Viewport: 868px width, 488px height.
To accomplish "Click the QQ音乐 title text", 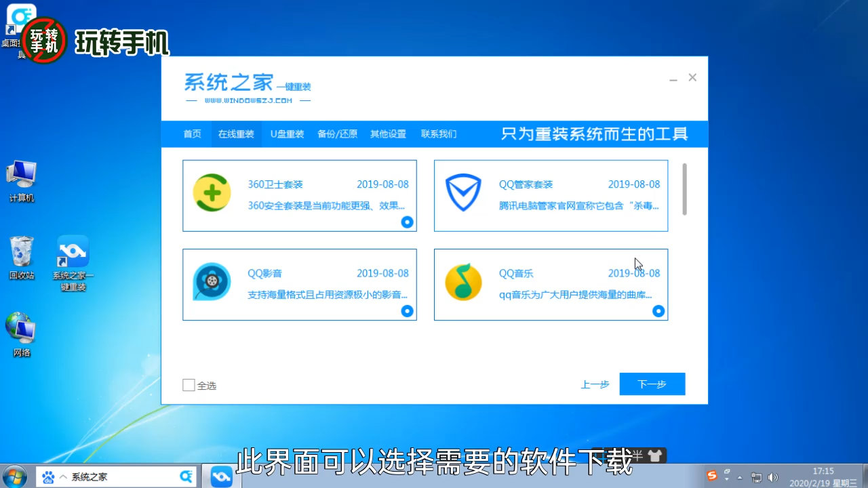I will click(516, 274).
